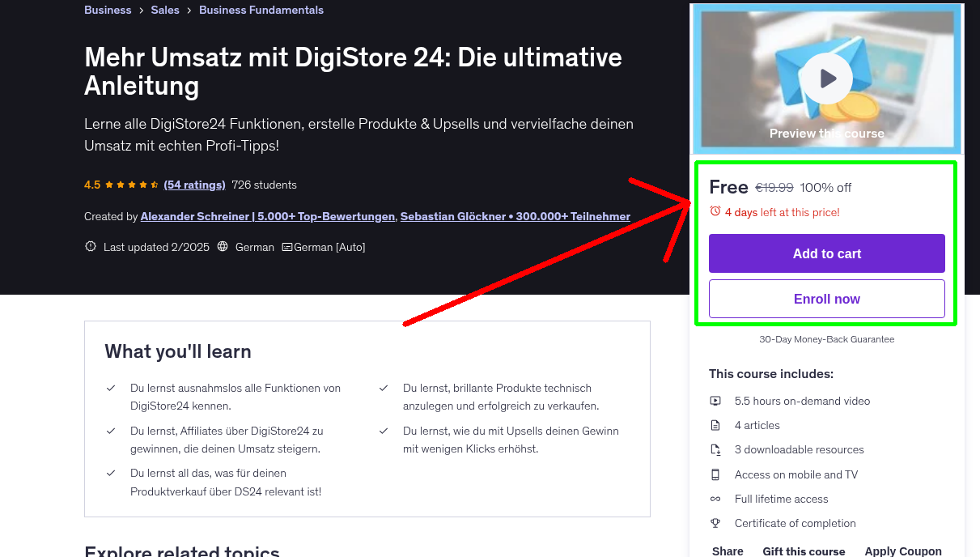Click the Enroll now button
Screen dimensions: 980x557
(x=827, y=299)
